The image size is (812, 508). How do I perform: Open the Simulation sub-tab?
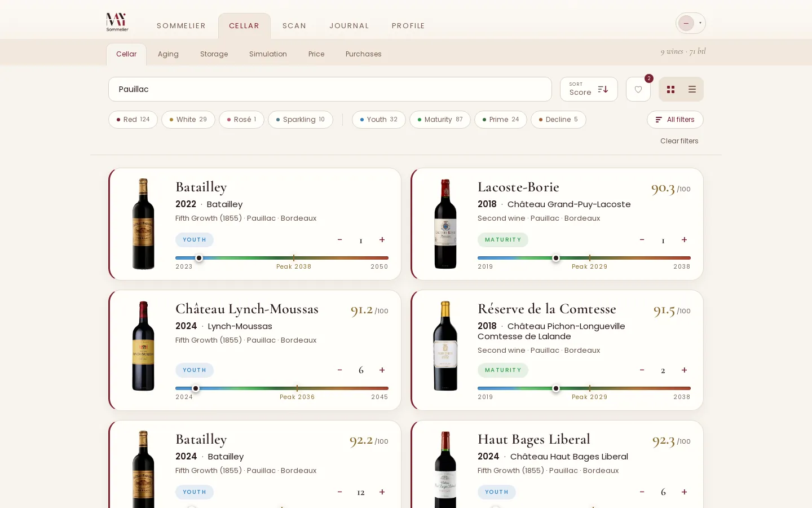(268, 54)
